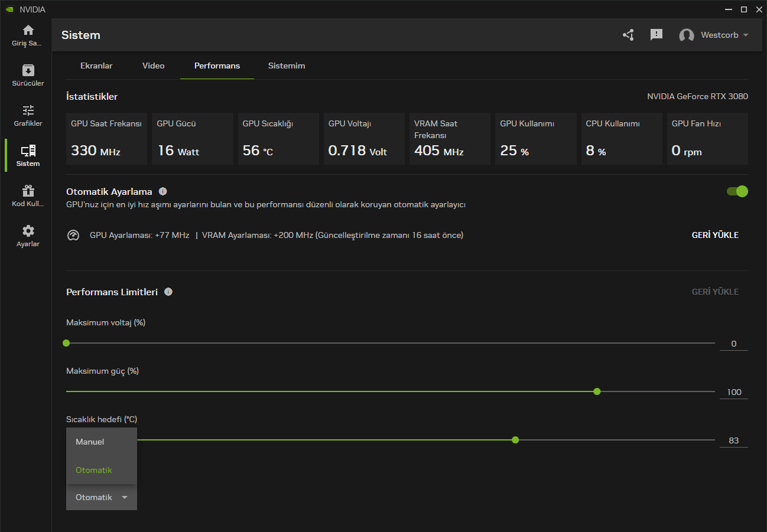Click the Kod Kullan gift icon

pyautogui.click(x=28, y=191)
